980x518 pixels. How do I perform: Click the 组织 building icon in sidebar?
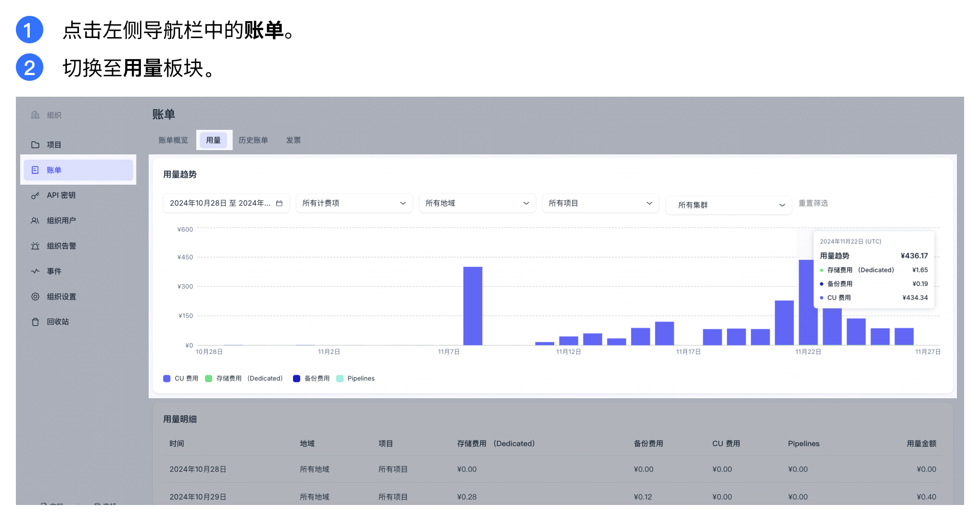[35, 115]
